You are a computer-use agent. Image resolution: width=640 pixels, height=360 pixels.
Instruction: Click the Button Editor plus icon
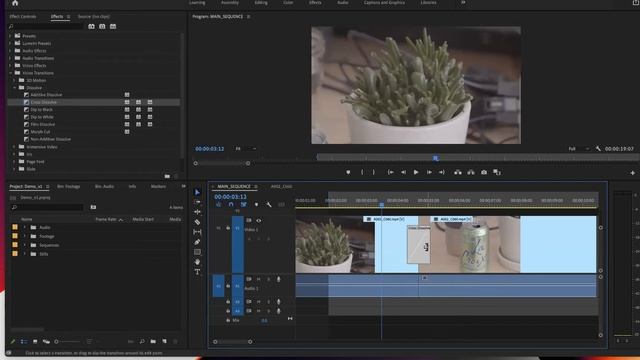632,173
